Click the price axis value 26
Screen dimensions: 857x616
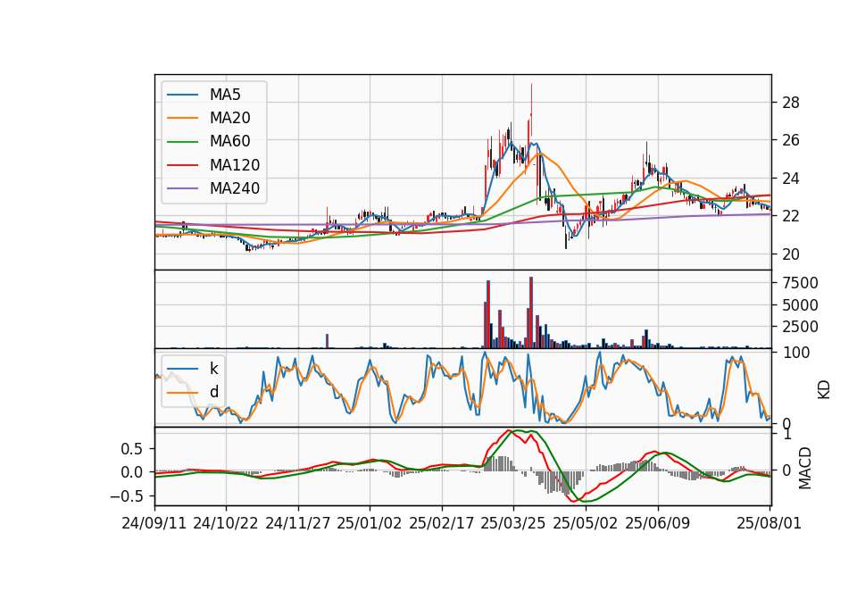click(x=791, y=140)
